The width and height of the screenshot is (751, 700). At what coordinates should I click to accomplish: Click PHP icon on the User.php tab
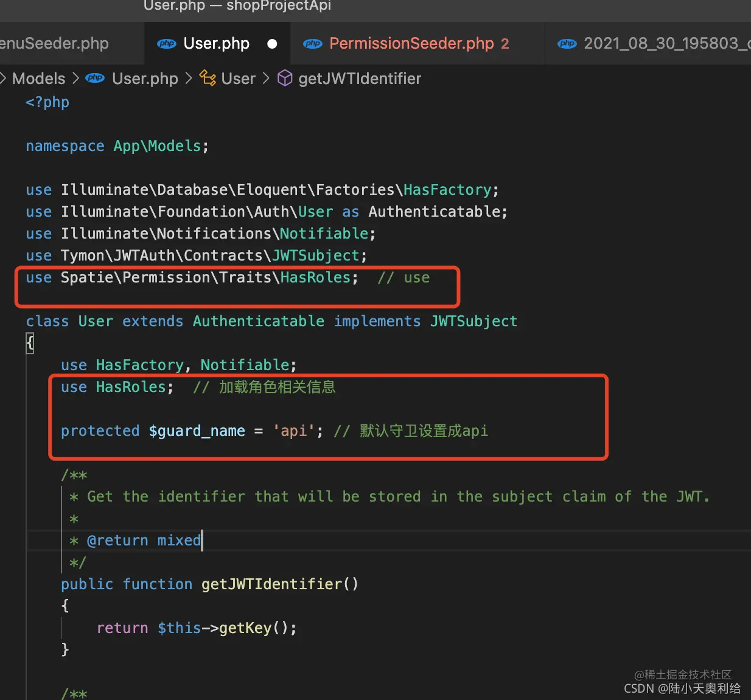(167, 44)
